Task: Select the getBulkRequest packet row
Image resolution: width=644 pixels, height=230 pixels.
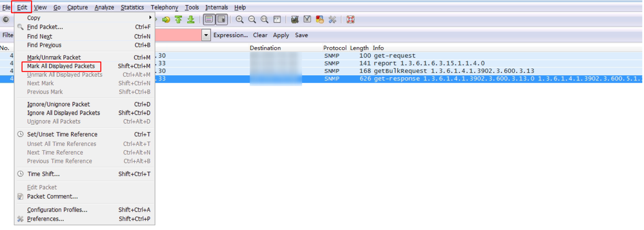Action: tap(399, 71)
